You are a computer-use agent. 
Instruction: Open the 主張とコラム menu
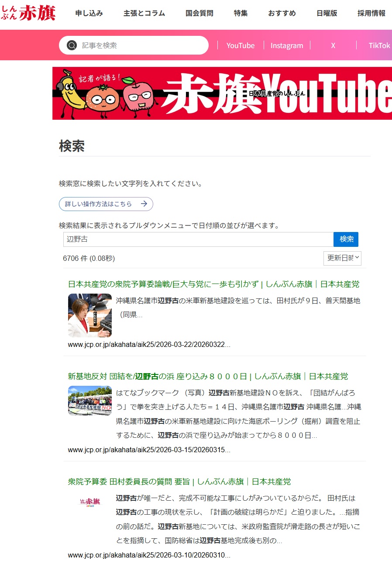144,13
